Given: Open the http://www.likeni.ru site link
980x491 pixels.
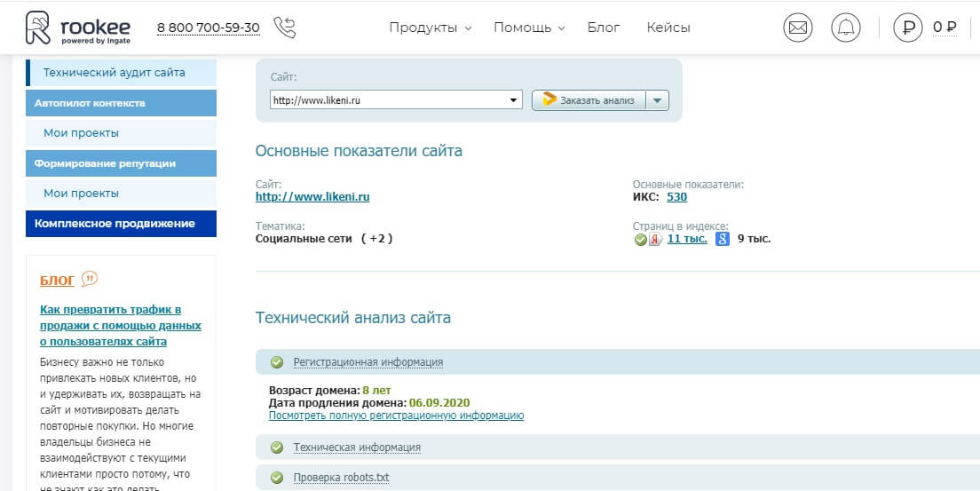Looking at the screenshot, I should 312,197.
